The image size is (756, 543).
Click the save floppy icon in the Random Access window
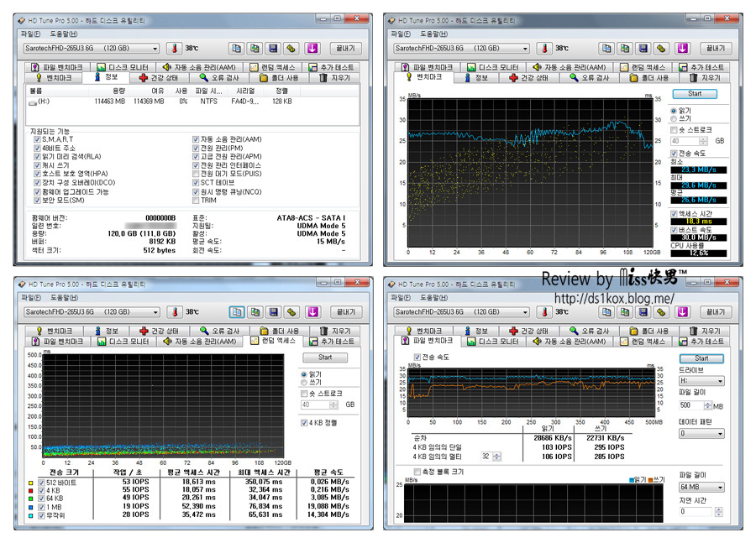(x=273, y=312)
